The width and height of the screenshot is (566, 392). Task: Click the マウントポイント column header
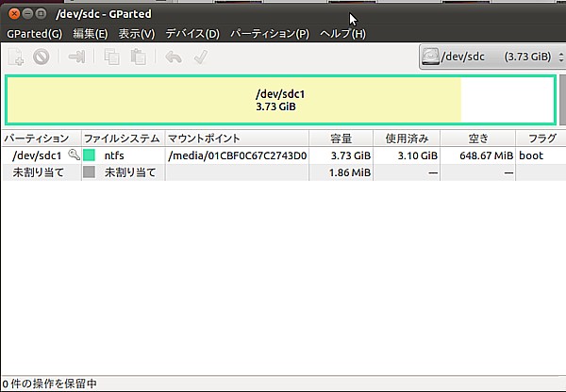tap(237, 139)
